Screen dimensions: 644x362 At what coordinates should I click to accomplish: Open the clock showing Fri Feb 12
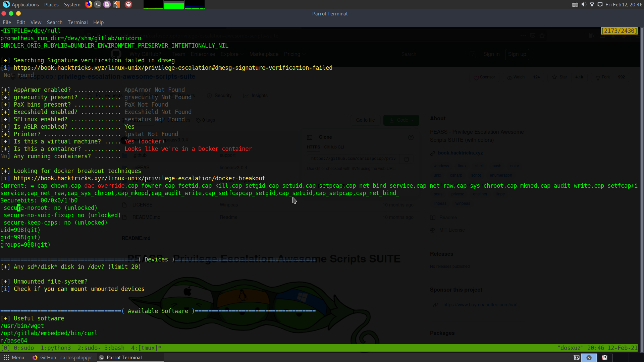click(624, 4)
